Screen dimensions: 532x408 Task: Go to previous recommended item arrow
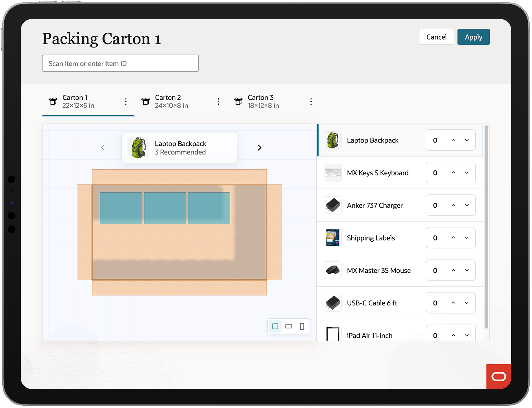pos(103,147)
